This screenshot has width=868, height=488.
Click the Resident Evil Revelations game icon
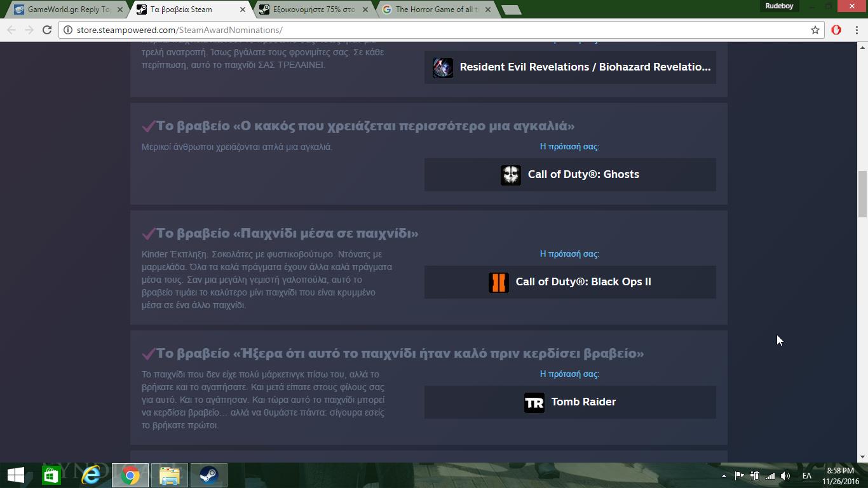coord(443,67)
